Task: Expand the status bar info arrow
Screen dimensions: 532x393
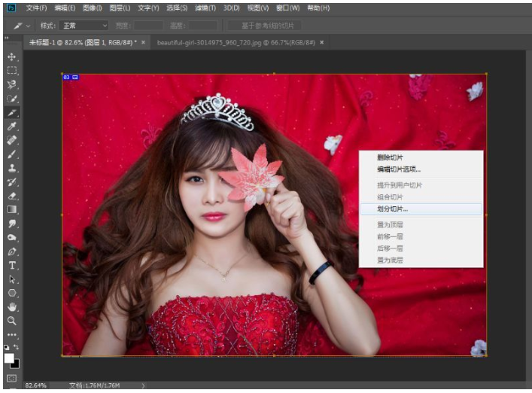Action: [143, 385]
